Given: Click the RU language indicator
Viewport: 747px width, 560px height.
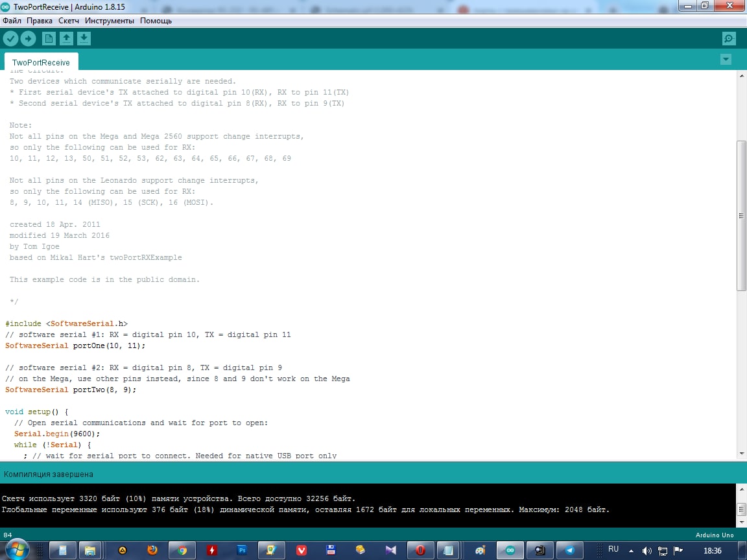Looking at the screenshot, I should (x=613, y=549).
